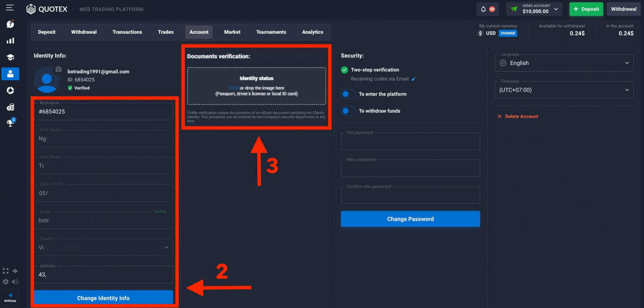Screen dimensions: 644x308
Task: Toggle the sound speaker icon
Action: [15, 281]
